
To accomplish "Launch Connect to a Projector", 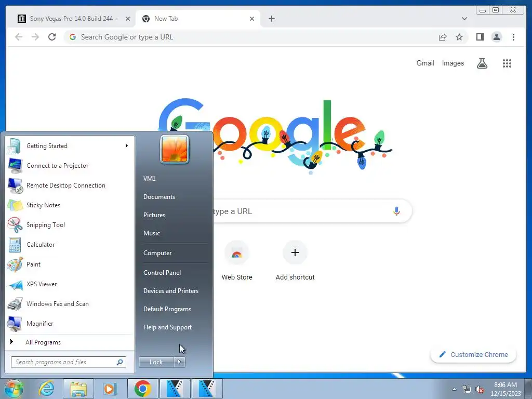I will (x=57, y=166).
